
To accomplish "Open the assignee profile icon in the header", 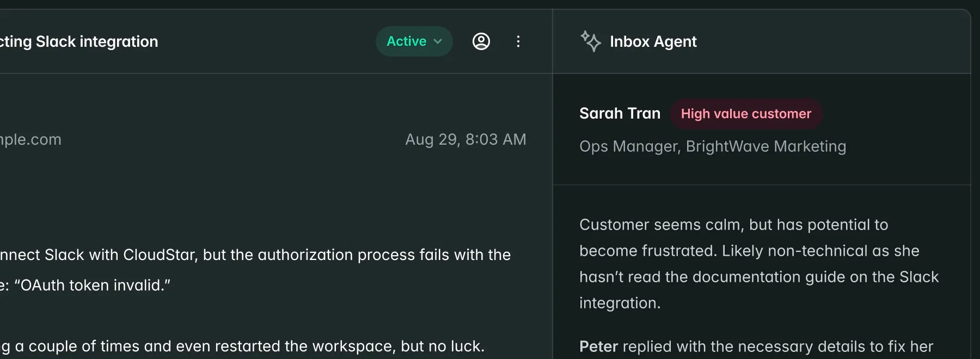I will (x=481, y=41).
